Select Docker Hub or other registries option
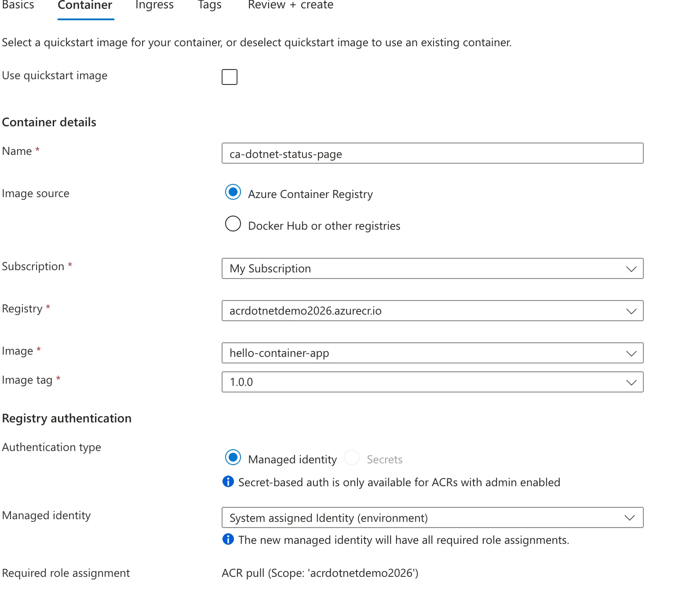This screenshot has height=616, width=686. (233, 224)
